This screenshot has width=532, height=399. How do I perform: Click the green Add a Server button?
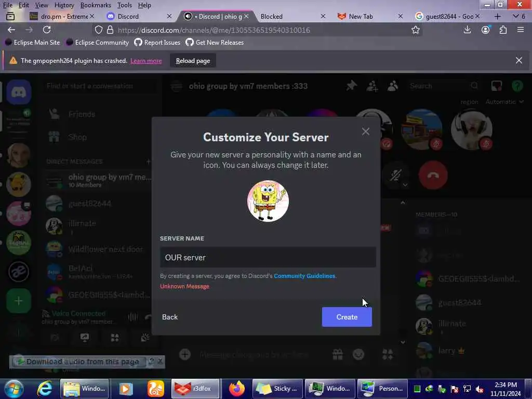(x=19, y=301)
